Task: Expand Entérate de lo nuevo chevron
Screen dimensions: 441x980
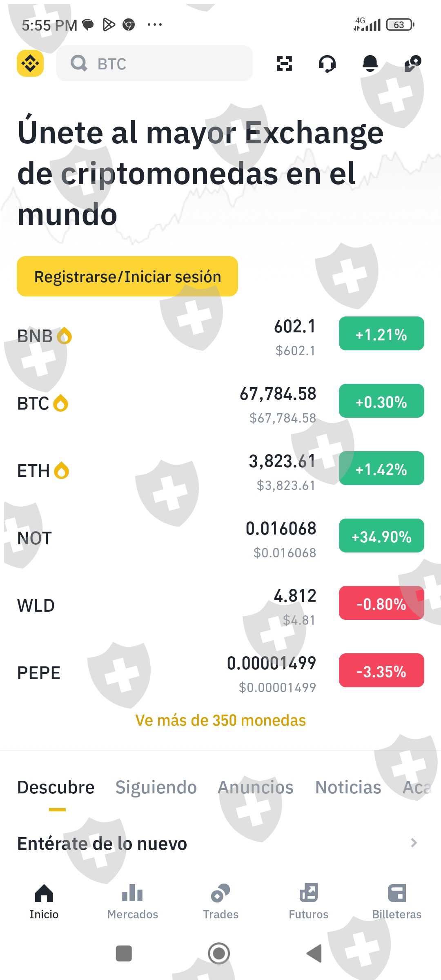Action: click(x=414, y=843)
